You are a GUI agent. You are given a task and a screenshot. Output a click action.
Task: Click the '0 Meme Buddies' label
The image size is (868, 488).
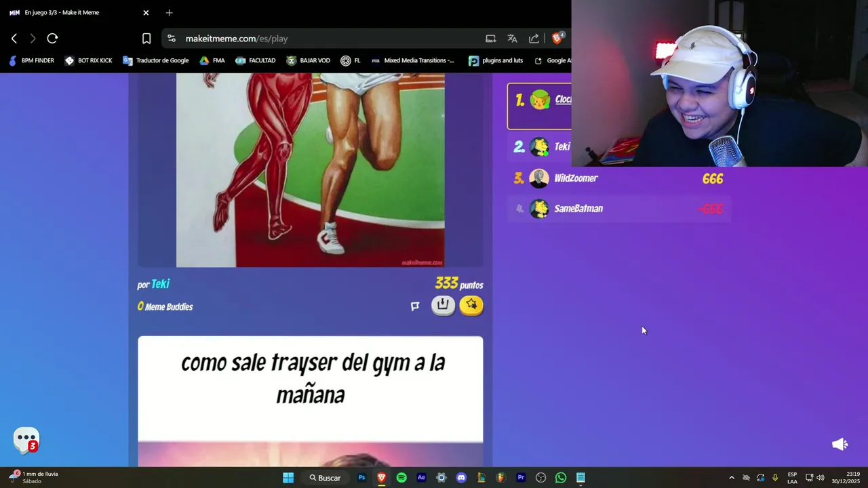pos(165,306)
